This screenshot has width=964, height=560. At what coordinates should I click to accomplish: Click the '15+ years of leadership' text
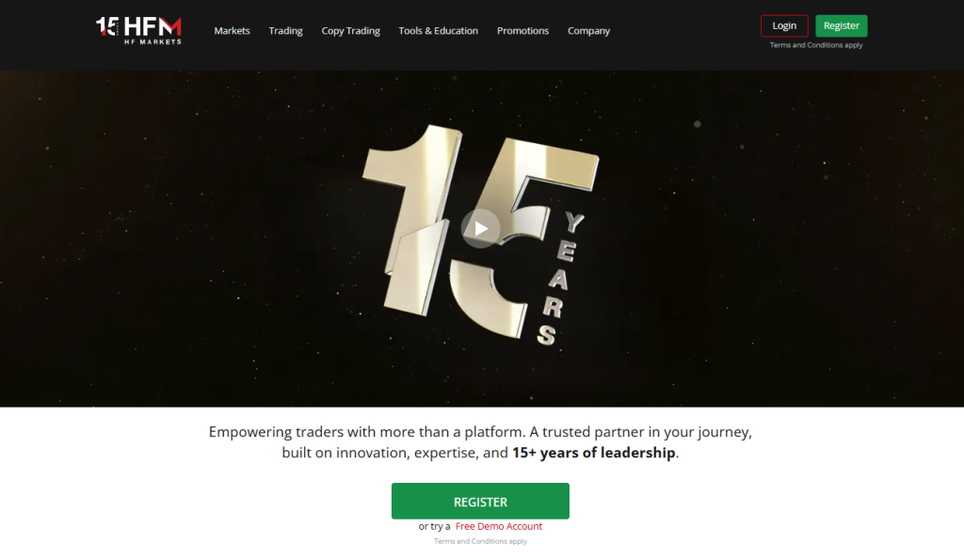(x=593, y=453)
